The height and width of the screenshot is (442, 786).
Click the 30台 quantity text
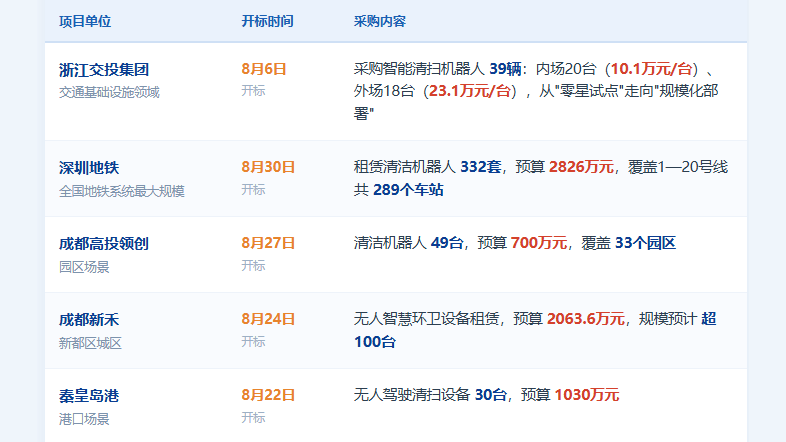click(491, 395)
